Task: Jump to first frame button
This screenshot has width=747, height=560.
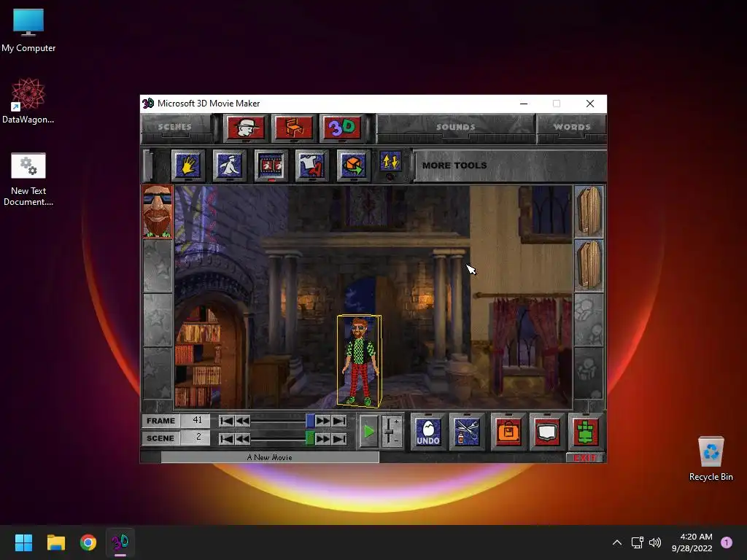Action: (226, 421)
